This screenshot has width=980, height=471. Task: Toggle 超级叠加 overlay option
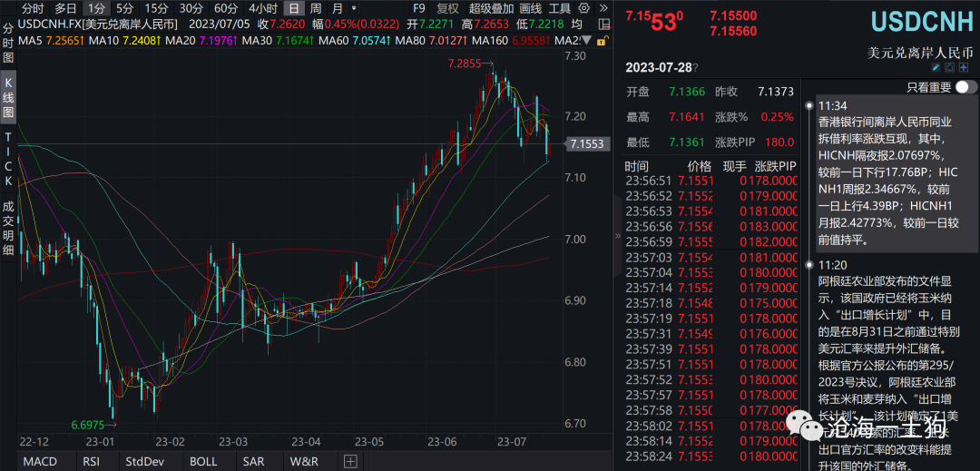click(x=491, y=8)
